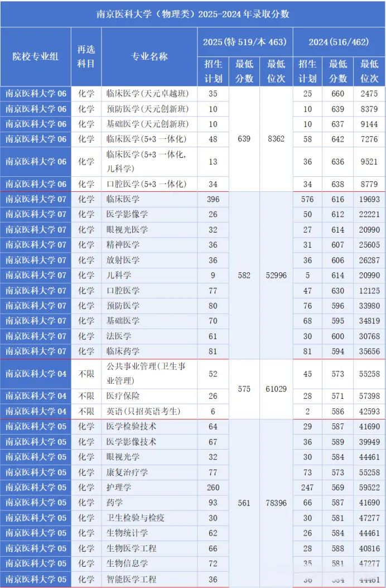Select the rank value 22221
This screenshot has height=588, width=386.
pyautogui.click(x=369, y=214)
